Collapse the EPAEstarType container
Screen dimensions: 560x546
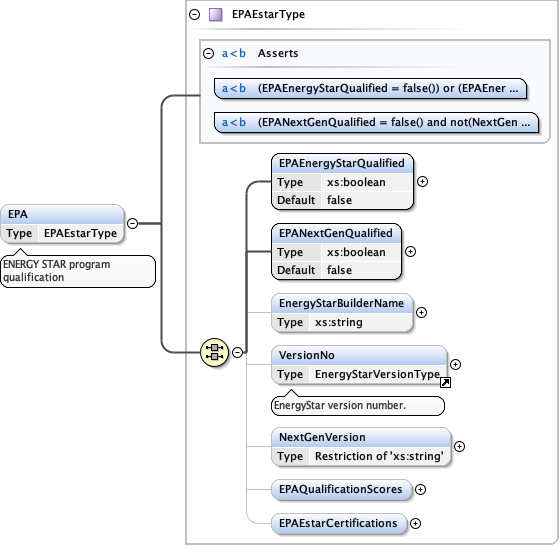tap(194, 15)
